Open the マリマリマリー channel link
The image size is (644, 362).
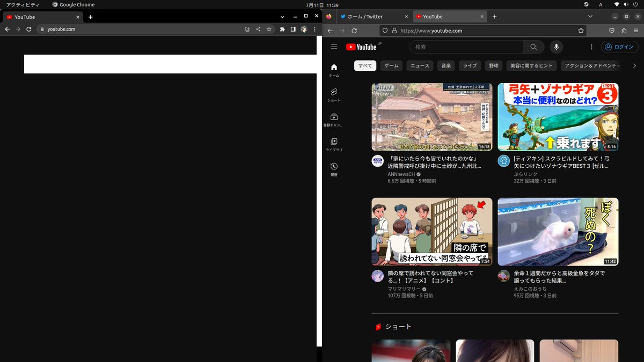pyautogui.click(x=404, y=289)
